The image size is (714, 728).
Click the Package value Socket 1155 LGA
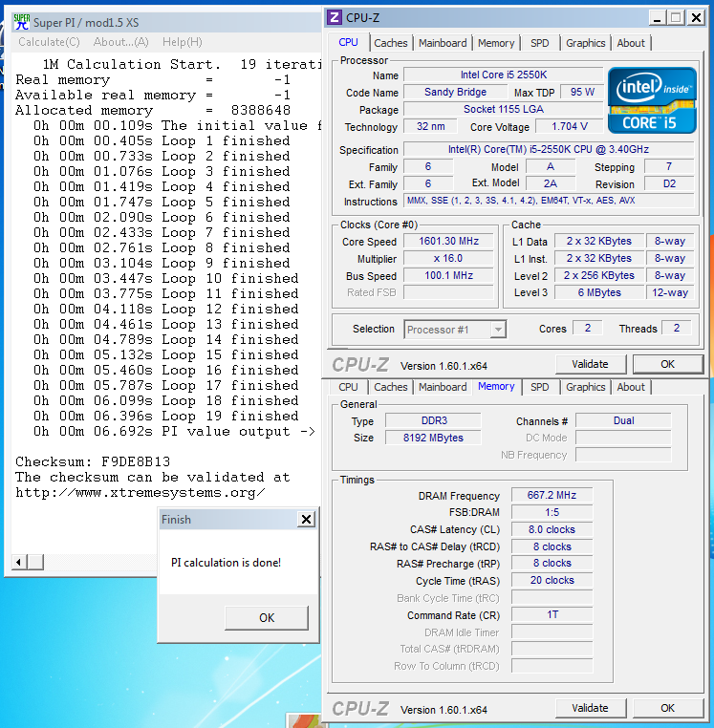[x=504, y=110]
